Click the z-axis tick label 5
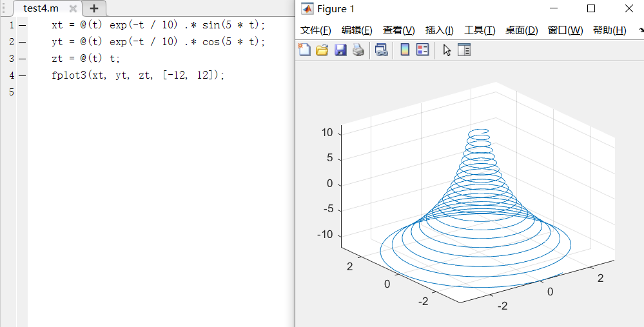The width and height of the screenshot is (644, 327). click(330, 158)
